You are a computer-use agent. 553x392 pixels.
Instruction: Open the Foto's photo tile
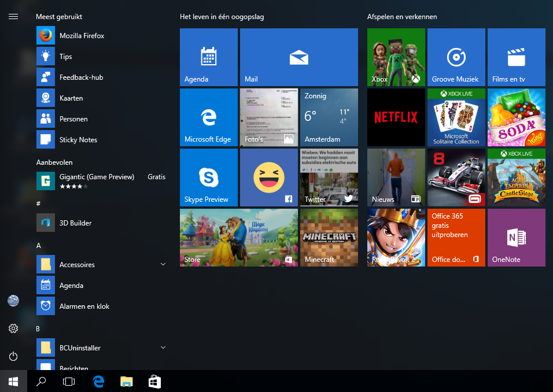268,117
